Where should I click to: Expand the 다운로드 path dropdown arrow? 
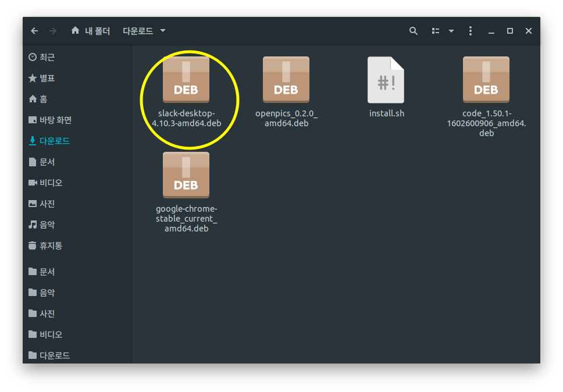click(x=163, y=31)
